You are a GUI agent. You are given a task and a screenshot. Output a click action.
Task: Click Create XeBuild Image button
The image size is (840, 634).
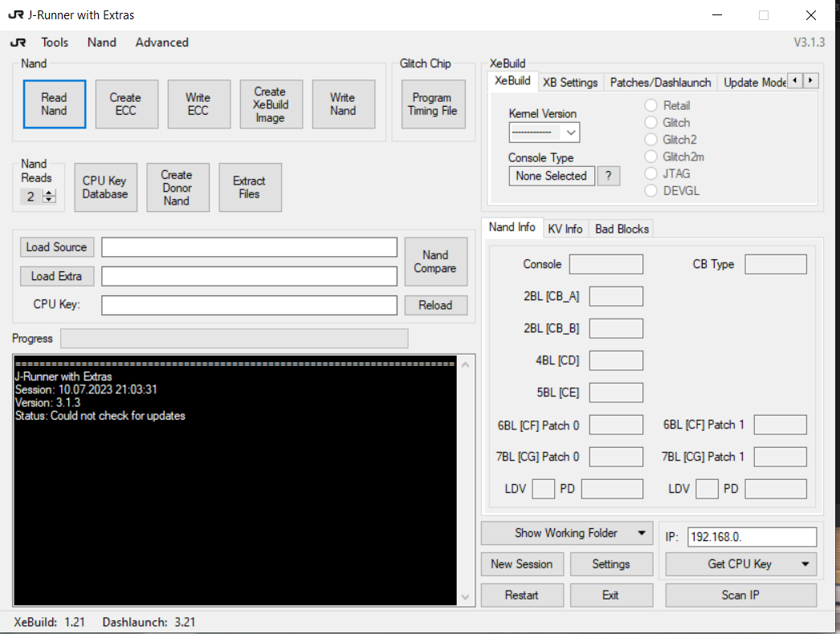tap(271, 104)
